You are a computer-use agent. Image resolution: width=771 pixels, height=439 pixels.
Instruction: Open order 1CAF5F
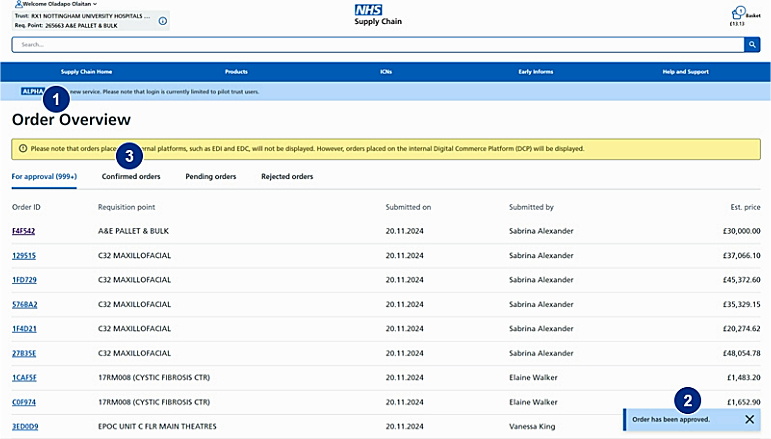pos(24,378)
